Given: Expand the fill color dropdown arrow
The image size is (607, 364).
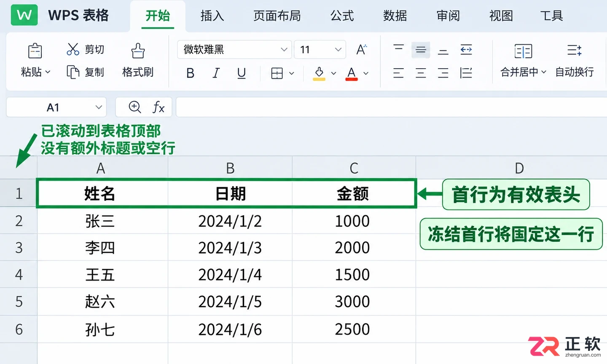Looking at the screenshot, I should [333, 73].
